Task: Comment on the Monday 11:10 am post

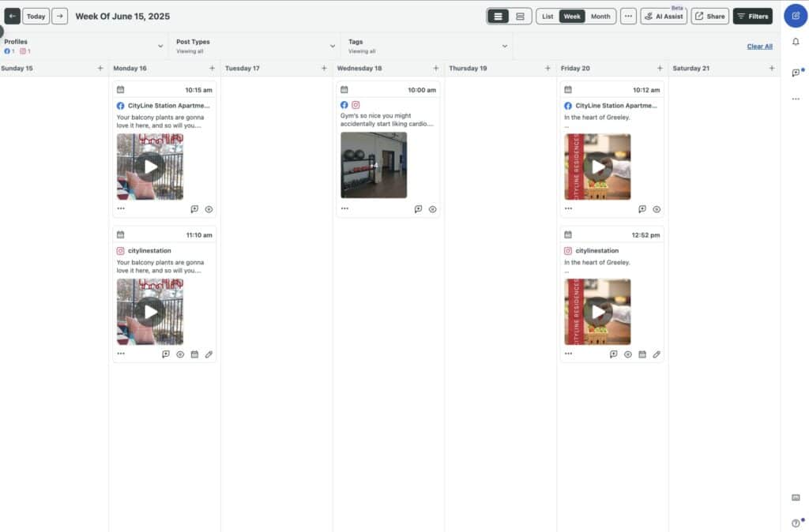Action: pos(166,354)
